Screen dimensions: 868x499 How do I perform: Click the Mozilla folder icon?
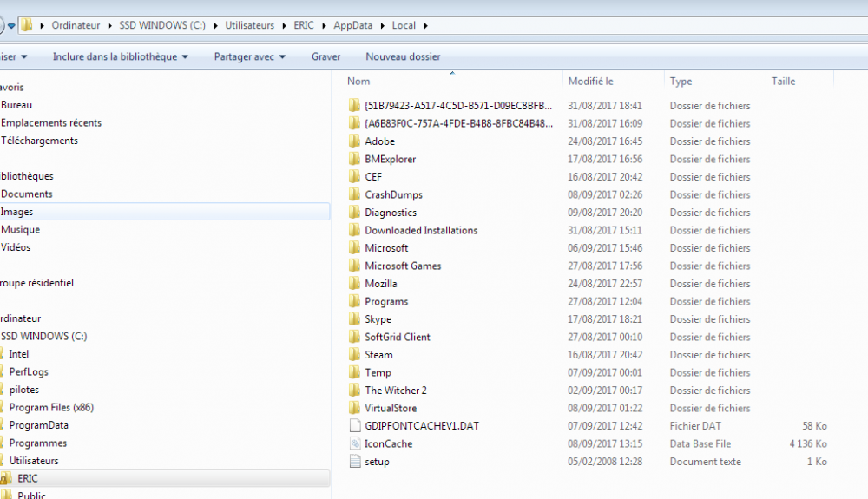tap(354, 283)
